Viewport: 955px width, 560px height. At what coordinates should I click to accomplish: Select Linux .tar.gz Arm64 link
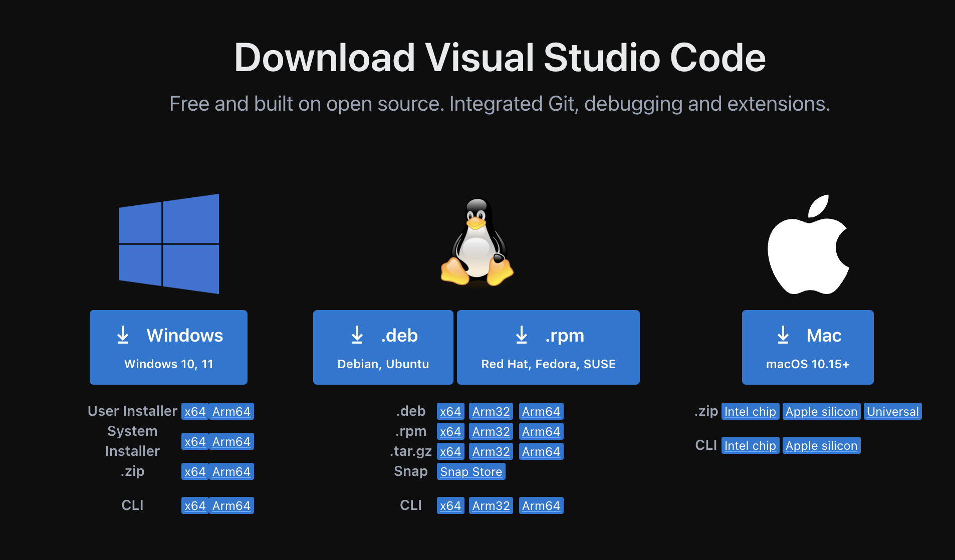click(x=541, y=452)
